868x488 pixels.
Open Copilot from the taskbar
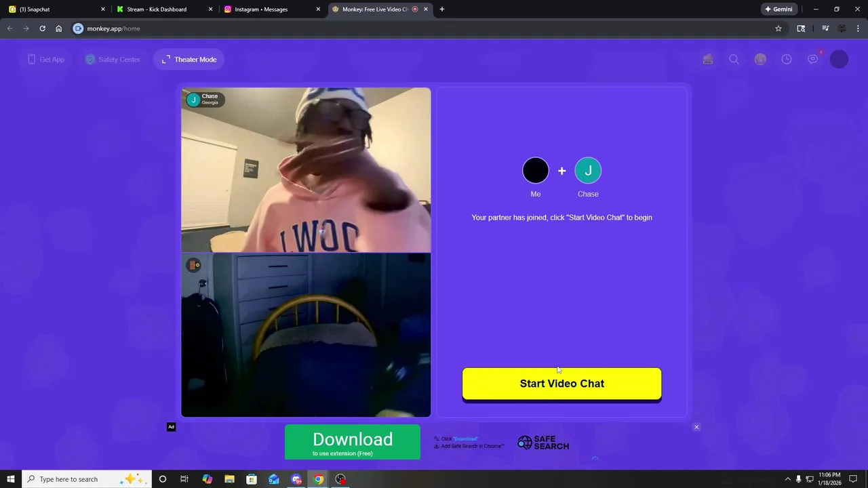[x=208, y=479]
